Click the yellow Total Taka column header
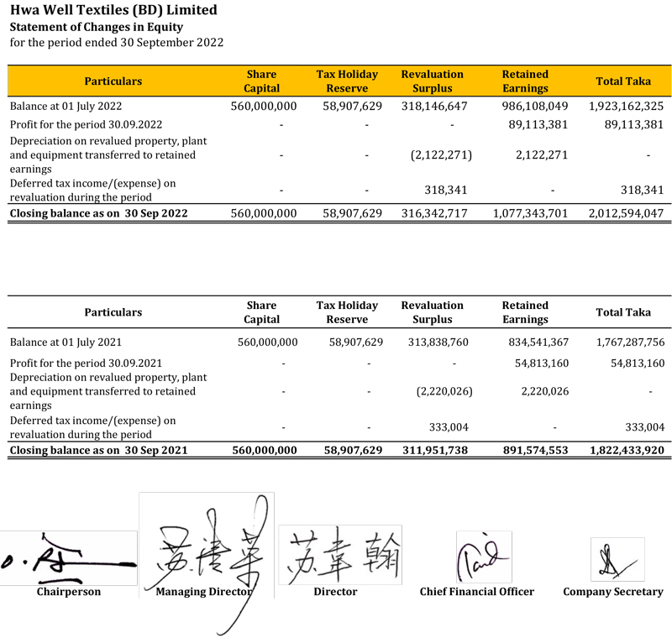The width and height of the screenshot is (672, 643). click(622, 81)
